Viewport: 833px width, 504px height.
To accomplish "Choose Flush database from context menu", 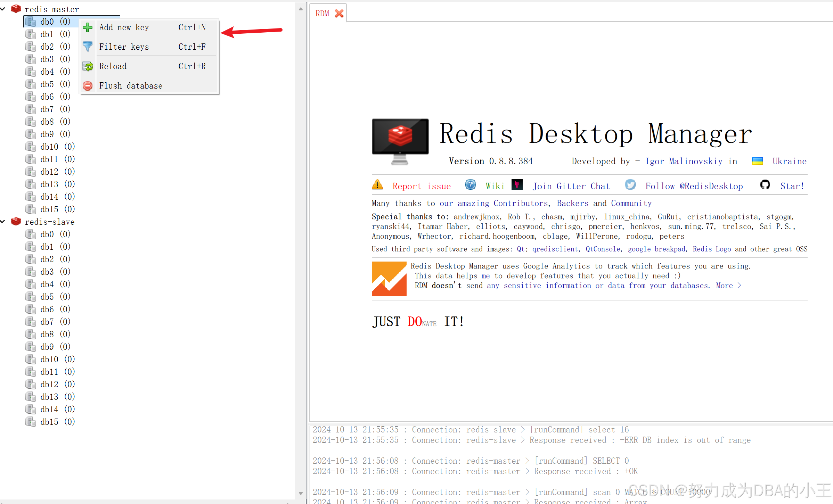I will pyautogui.click(x=131, y=85).
